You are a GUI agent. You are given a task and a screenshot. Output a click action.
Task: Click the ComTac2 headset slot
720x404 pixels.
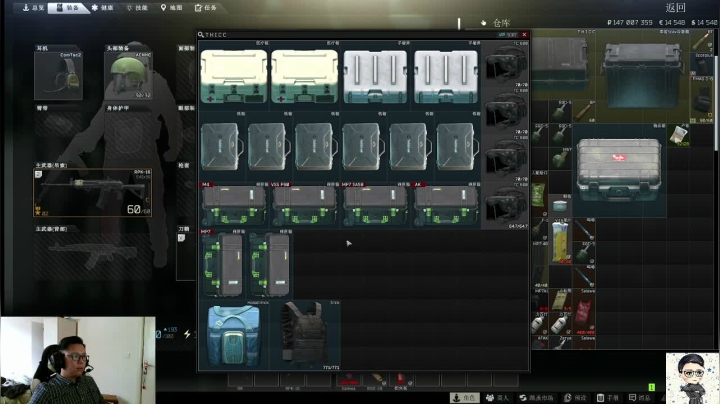(58, 75)
